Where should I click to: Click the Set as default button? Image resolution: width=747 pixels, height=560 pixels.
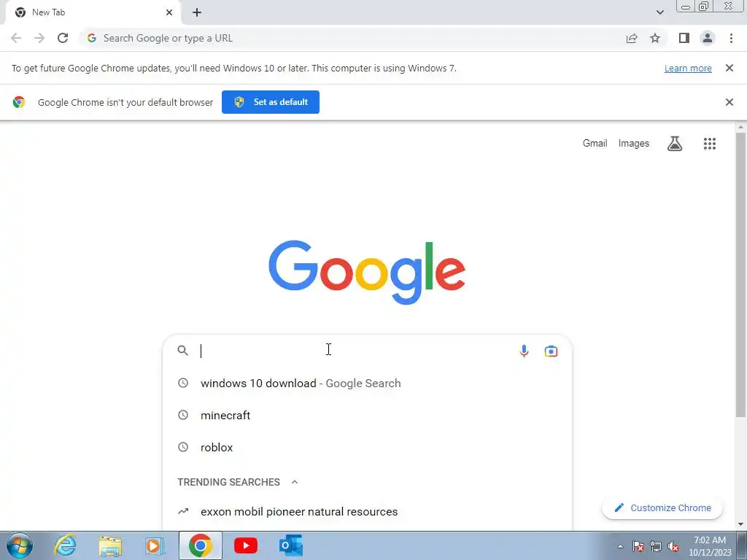click(x=271, y=102)
